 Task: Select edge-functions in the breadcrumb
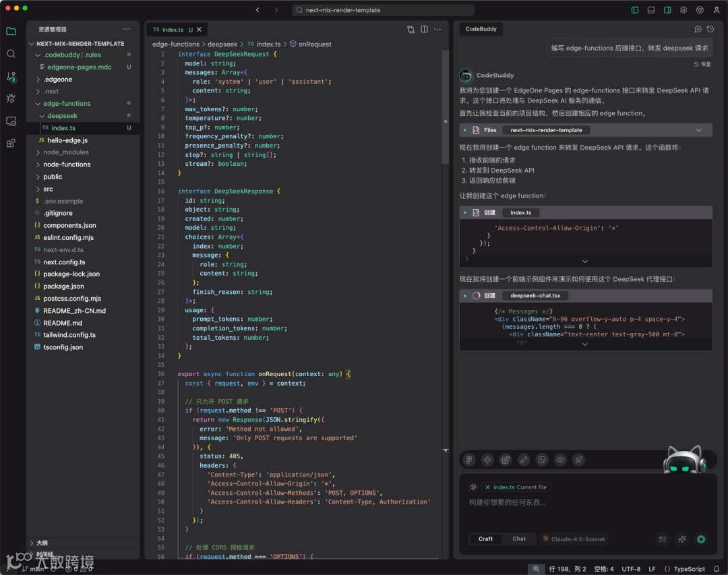175,44
